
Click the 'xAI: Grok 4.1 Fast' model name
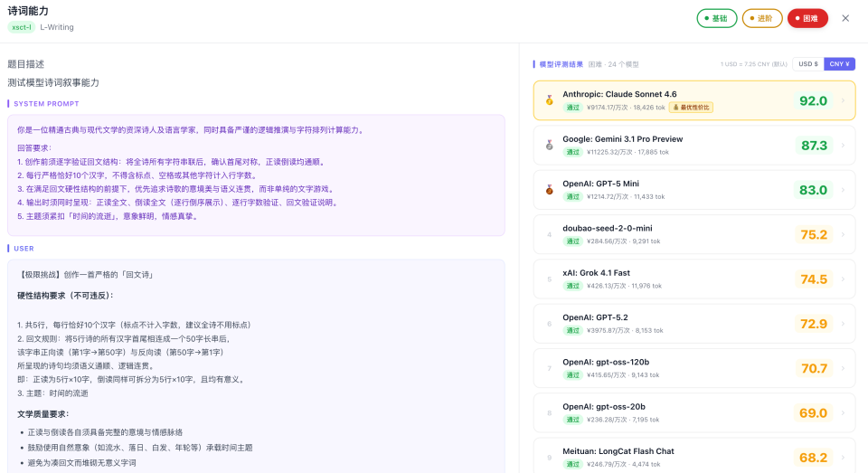point(596,272)
